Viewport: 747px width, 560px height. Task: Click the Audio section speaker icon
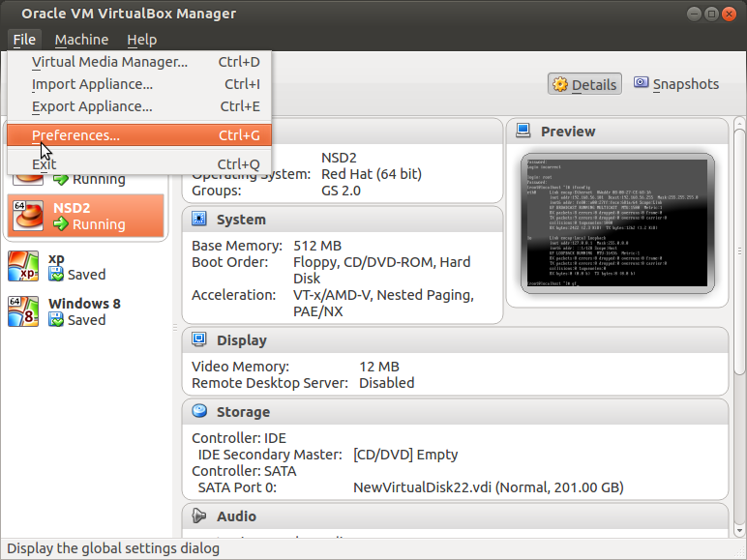pyautogui.click(x=198, y=516)
